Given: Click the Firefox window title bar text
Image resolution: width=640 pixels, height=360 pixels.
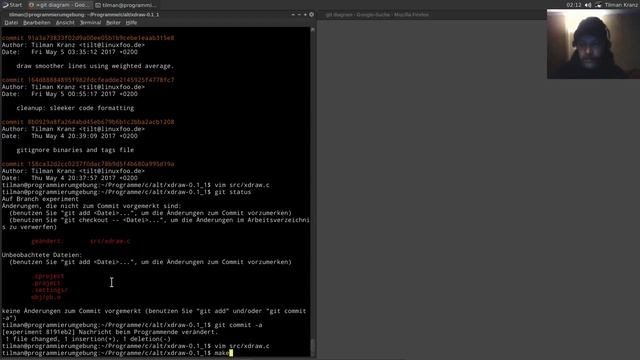Looking at the screenshot, I should click(x=377, y=15).
